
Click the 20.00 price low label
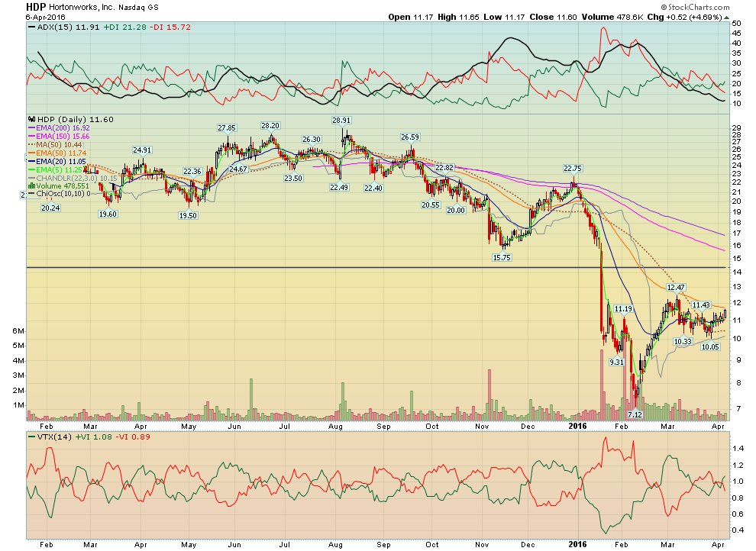(456, 211)
